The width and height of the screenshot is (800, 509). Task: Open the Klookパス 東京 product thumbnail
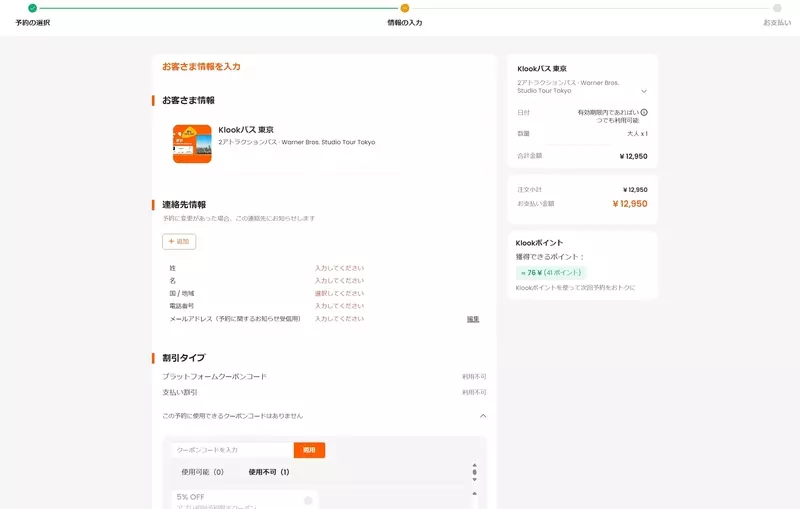pyautogui.click(x=192, y=144)
